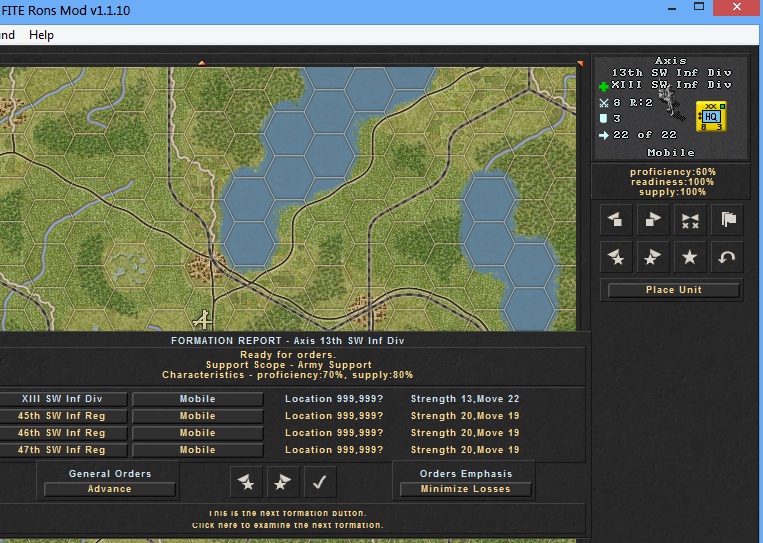763x543 pixels.
Task: Click the crossed swords strength icon
Action: tap(604, 103)
